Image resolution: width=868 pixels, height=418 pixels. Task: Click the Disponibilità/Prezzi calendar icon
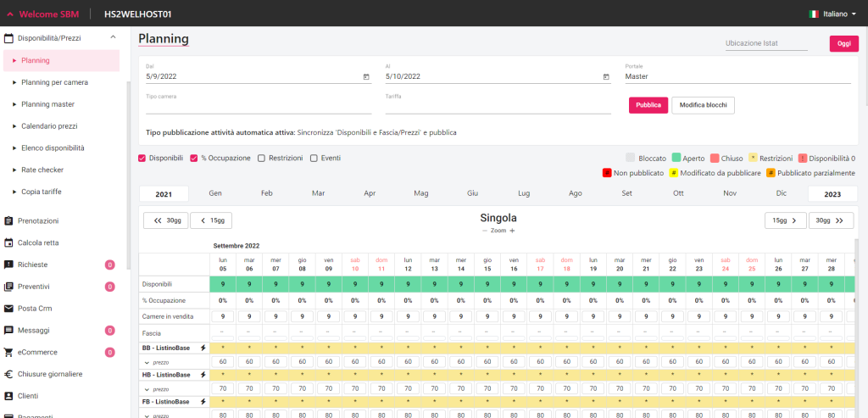8,38
